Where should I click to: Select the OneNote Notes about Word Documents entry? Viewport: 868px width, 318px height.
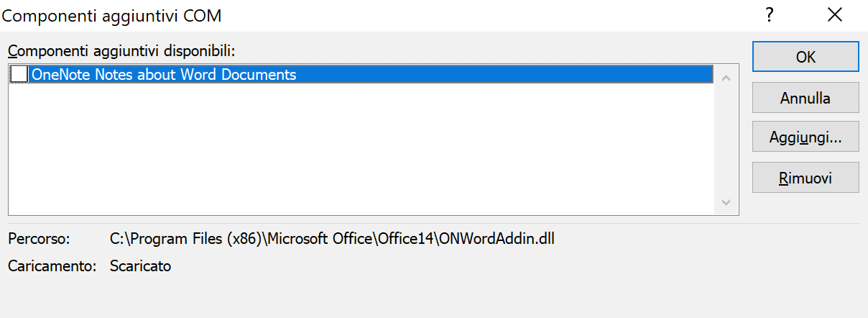(371, 75)
